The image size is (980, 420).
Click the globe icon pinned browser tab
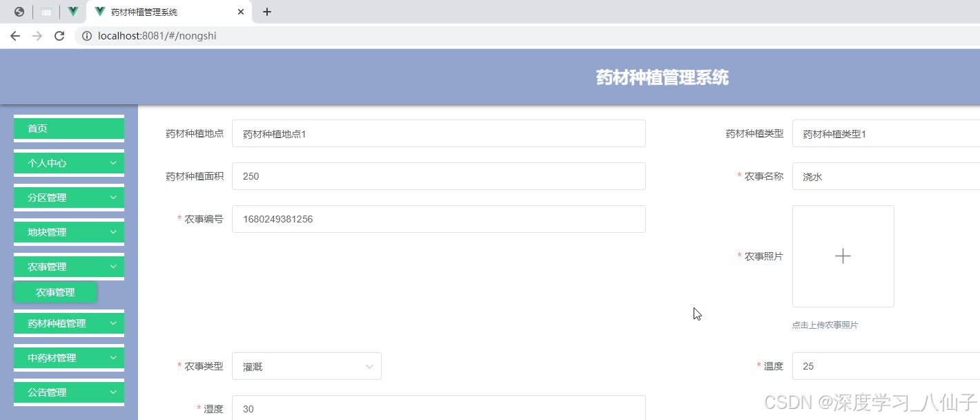pos(20,11)
